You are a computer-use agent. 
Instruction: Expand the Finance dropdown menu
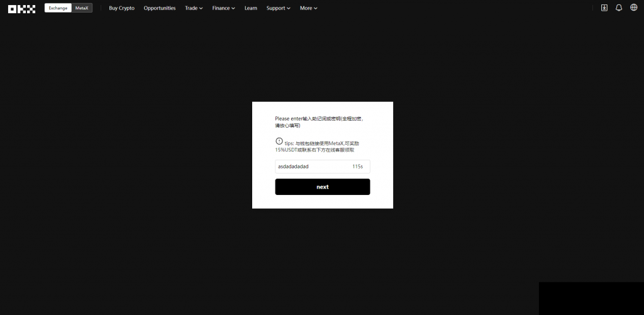click(x=223, y=8)
